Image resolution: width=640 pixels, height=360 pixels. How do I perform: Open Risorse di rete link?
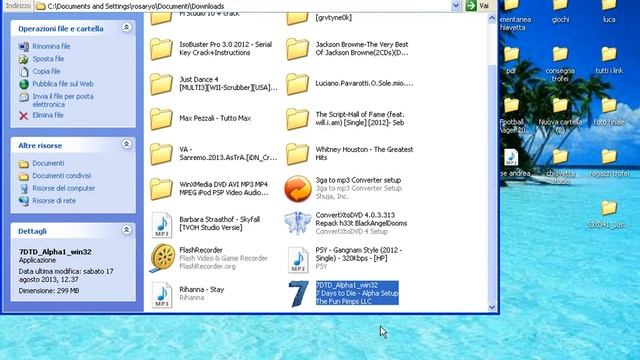pyautogui.click(x=54, y=201)
